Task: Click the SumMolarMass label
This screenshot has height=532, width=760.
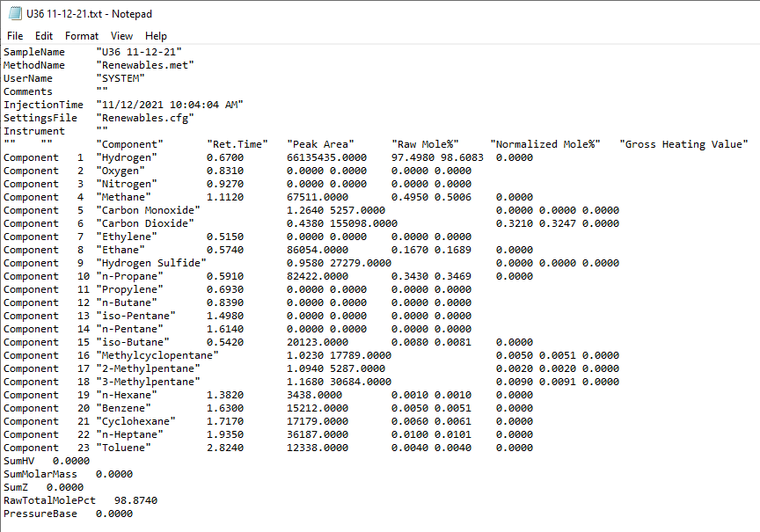Action: 40,474
